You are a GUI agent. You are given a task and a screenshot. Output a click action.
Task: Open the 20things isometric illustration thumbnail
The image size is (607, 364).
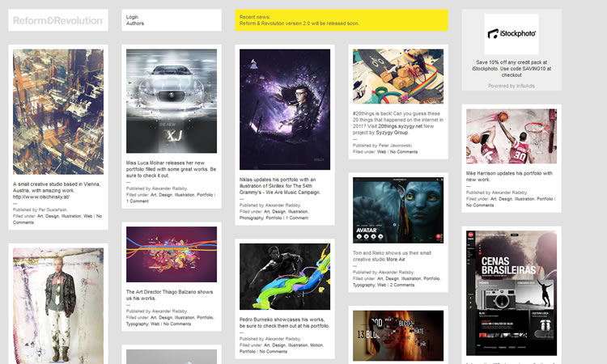tap(397, 77)
